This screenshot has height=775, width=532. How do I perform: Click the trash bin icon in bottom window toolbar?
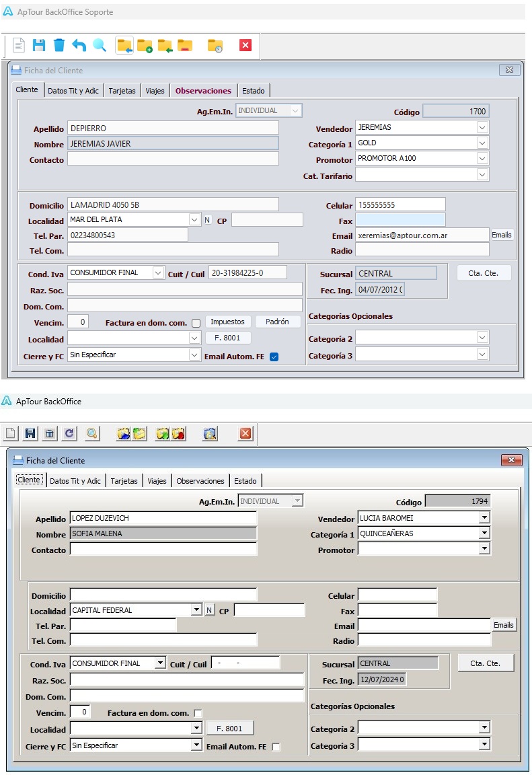[x=49, y=433]
